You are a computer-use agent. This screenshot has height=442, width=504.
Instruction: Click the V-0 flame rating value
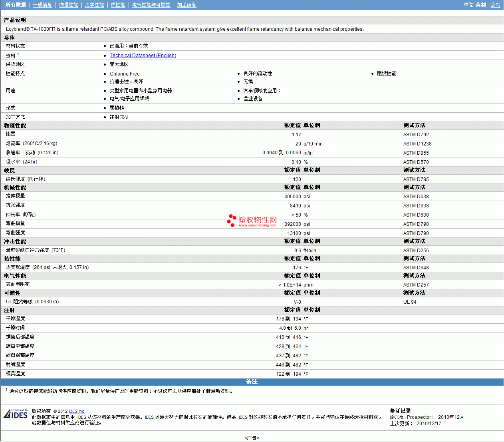298,302
